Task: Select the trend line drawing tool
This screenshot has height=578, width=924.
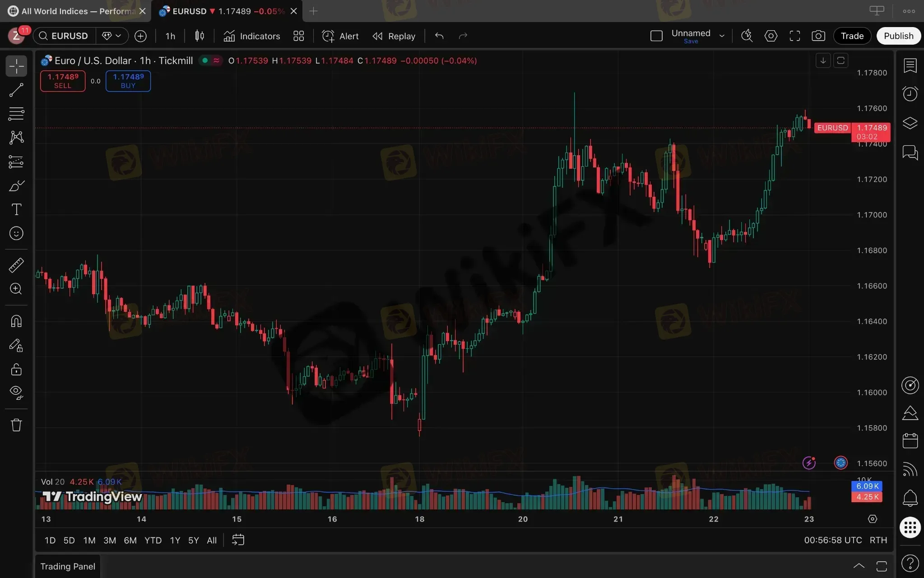Action: pyautogui.click(x=16, y=90)
